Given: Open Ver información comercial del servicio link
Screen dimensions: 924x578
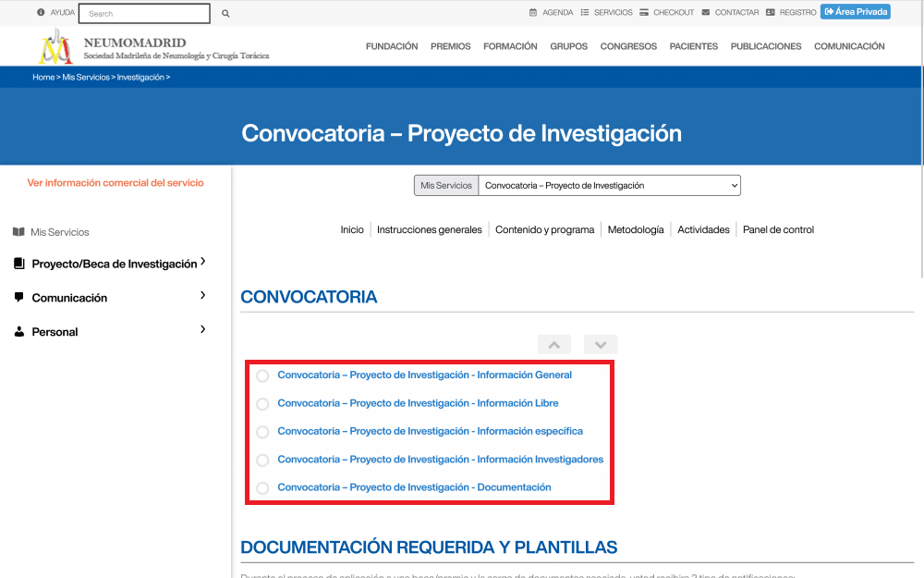Looking at the screenshot, I should point(115,183).
